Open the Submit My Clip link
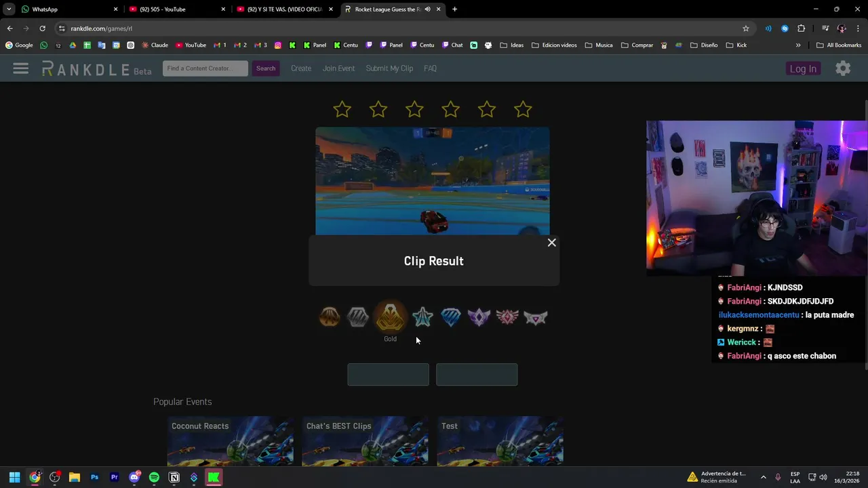Viewport: 868px width, 488px height. 389,68
